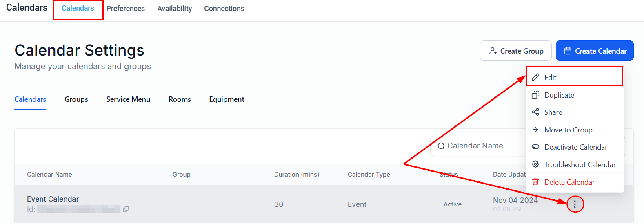The width and height of the screenshot is (644, 224).
Task: Select Deactivate Calendar from the menu
Action: tap(575, 147)
